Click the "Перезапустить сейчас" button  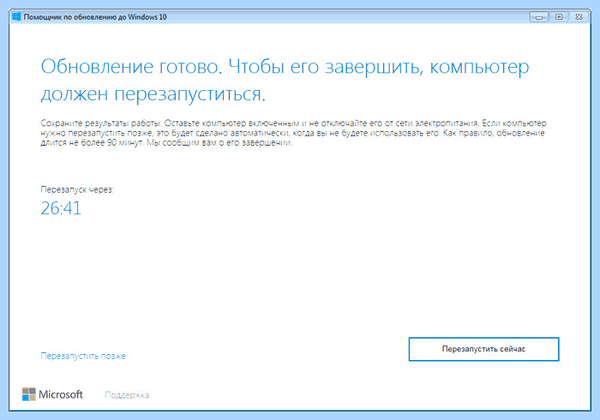(484, 349)
